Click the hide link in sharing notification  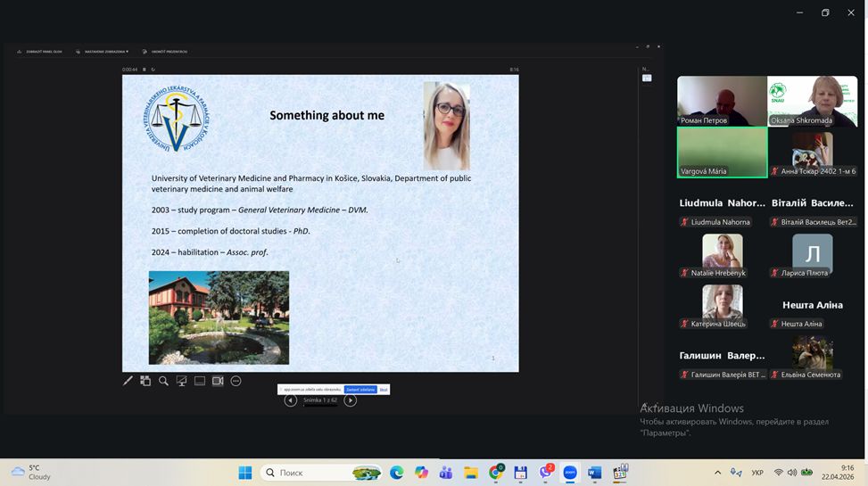pyautogui.click(x=384, y=390)
